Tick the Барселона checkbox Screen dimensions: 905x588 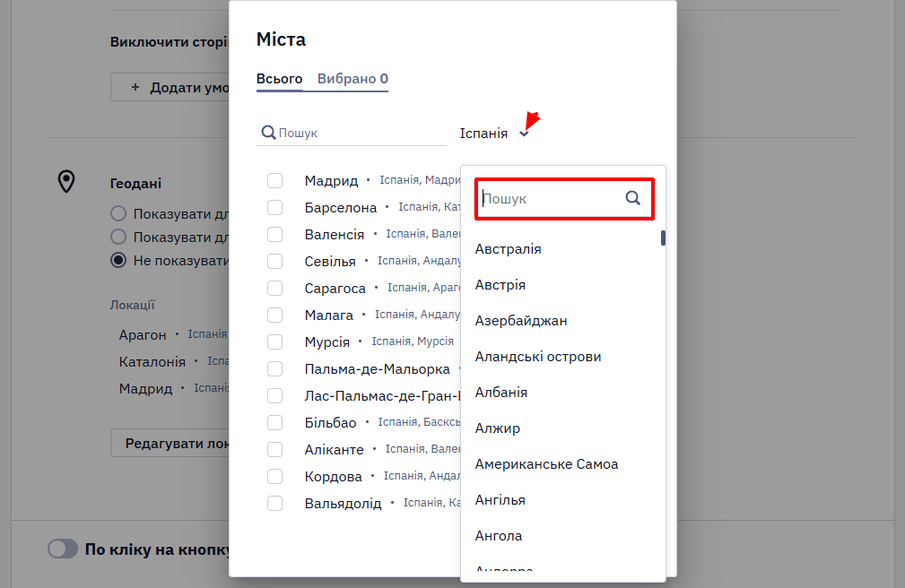click(274, 207)
